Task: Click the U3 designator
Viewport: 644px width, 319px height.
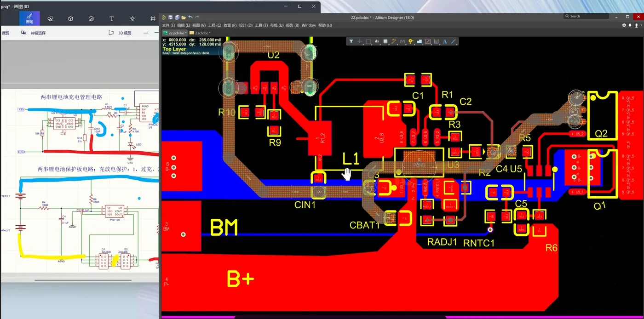Action: pos(453,165)
